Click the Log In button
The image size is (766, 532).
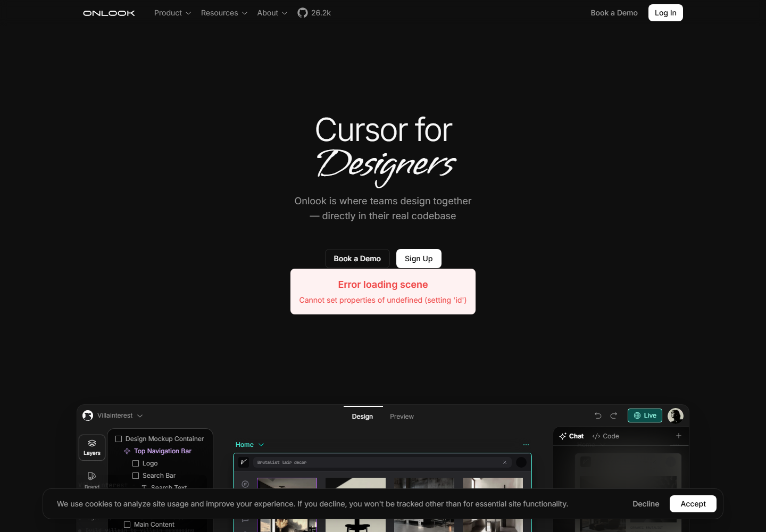(665, 13)
